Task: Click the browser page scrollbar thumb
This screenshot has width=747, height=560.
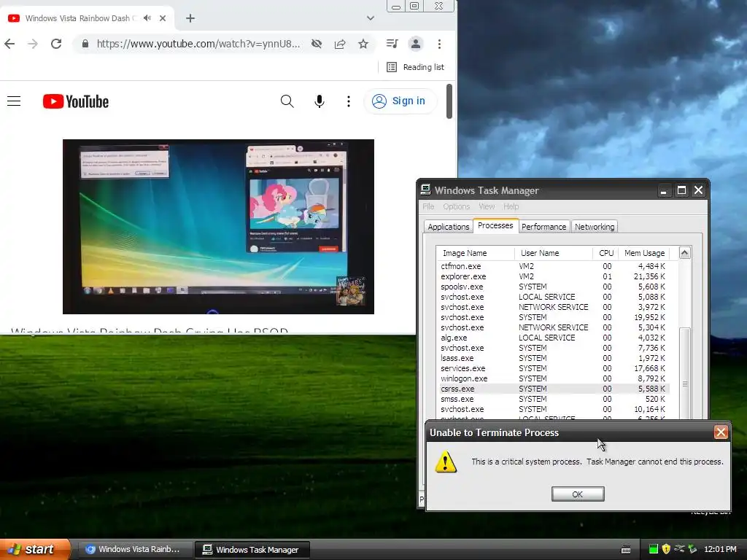Action: (449, 101)
